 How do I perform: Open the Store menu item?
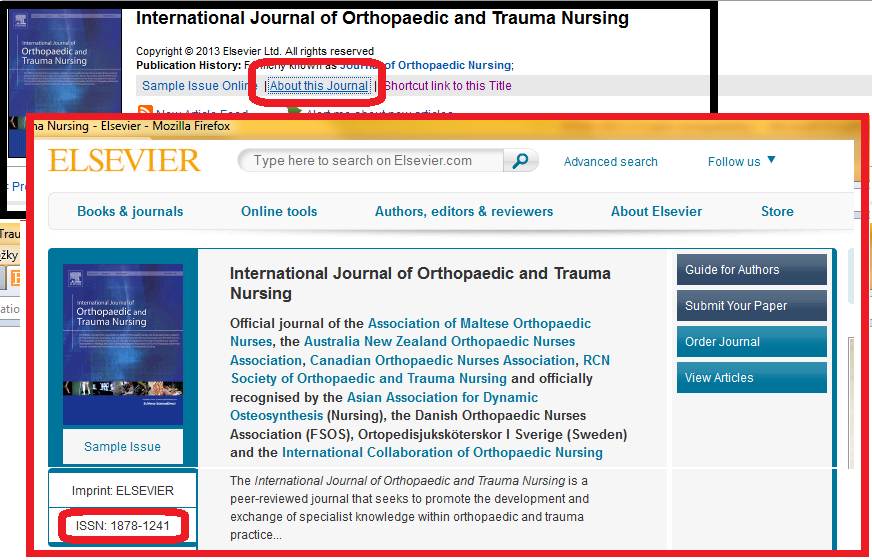click(x=777, y=211)
